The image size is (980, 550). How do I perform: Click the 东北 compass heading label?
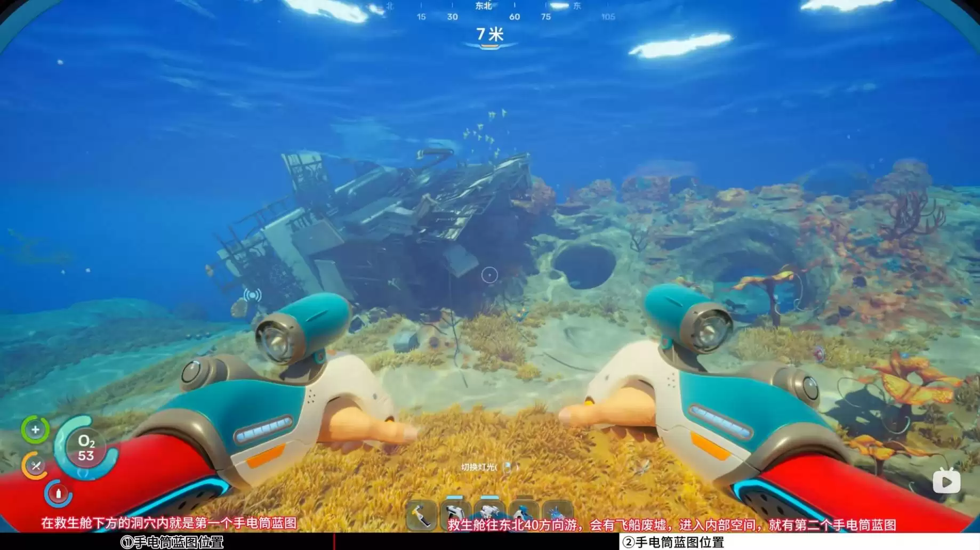click(x=484, y=6)
